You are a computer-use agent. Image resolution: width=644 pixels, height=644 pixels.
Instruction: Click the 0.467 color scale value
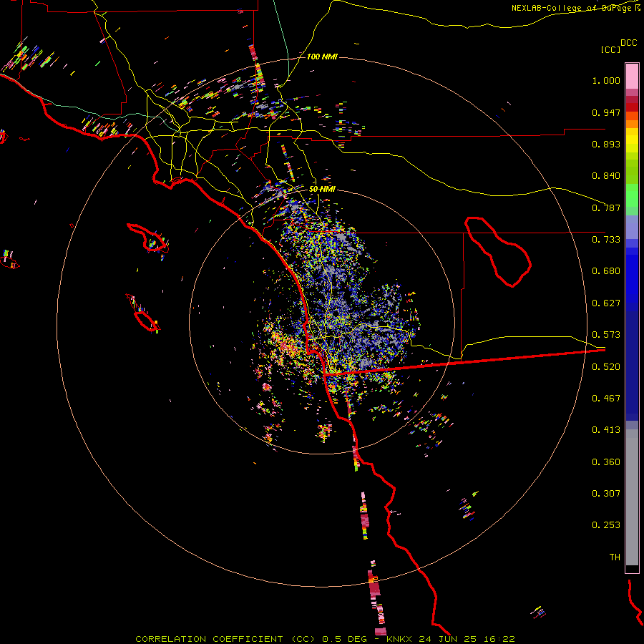[606, 399]
